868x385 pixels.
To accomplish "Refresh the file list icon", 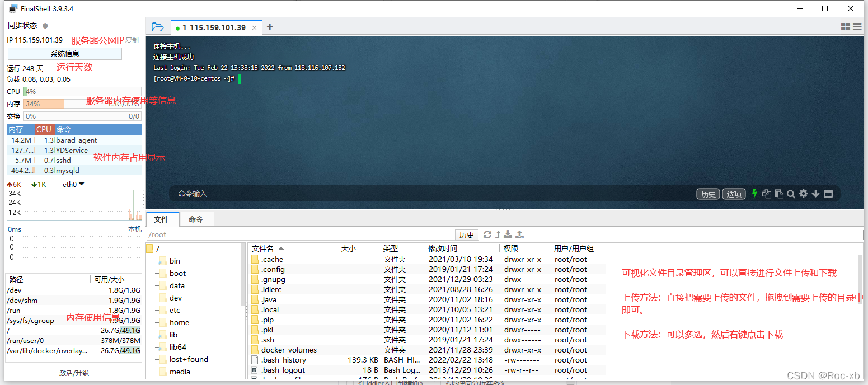I will tap(487, 234).
